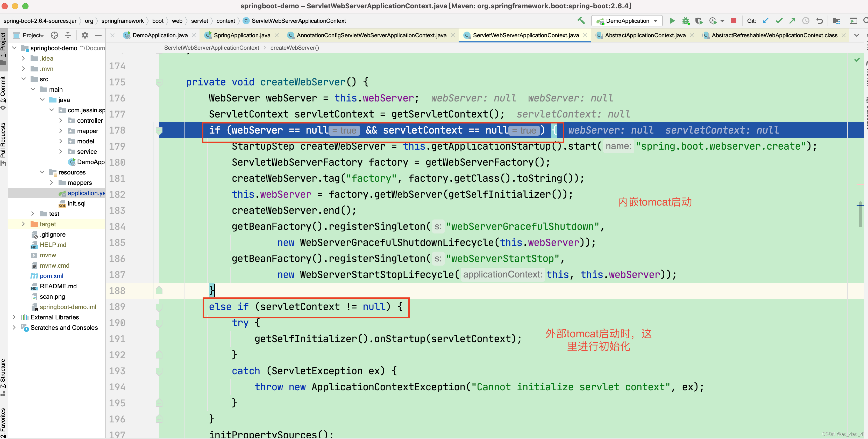Toggle the 1: Project tool window
This screenshot has height=439, width=868.
tap(3, 47)
